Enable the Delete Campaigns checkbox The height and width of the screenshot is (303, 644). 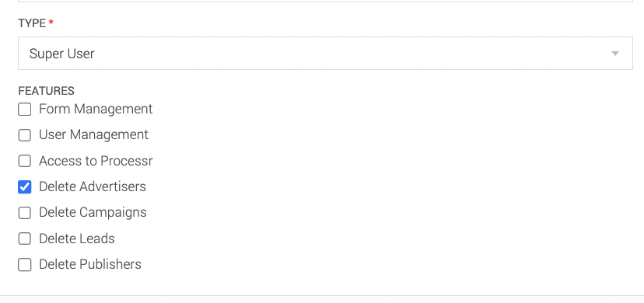point(25,213)
